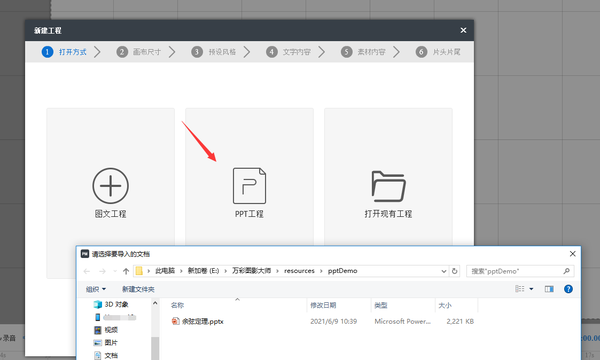The image size is (600, 360).
Task: Close the file import dialog
Action: tap(572, 254)
